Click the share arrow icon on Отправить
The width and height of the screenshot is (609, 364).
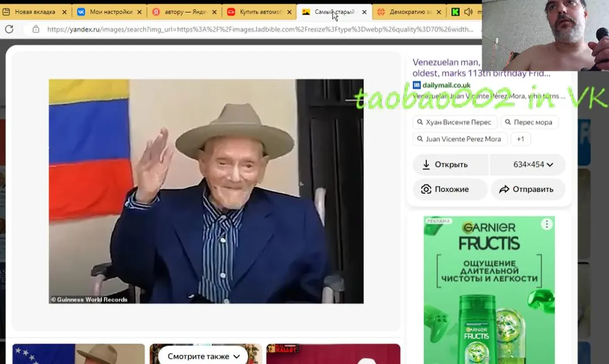coord(504,189)
